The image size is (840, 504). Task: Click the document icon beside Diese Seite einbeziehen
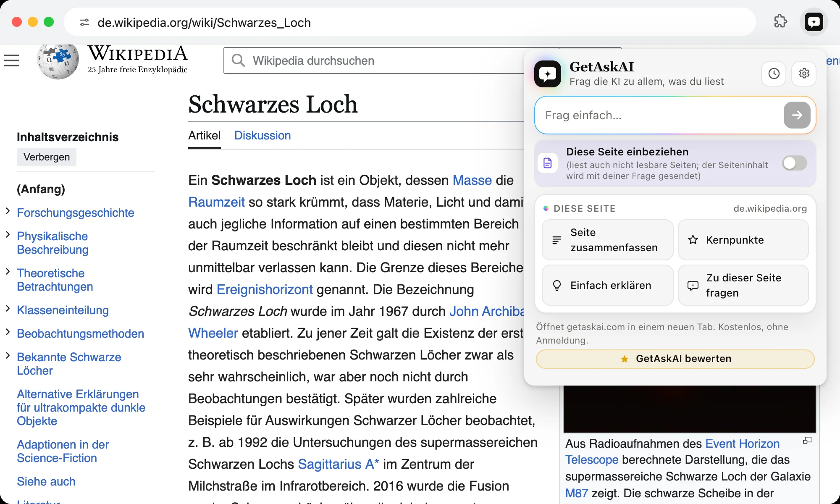point(548,163)
